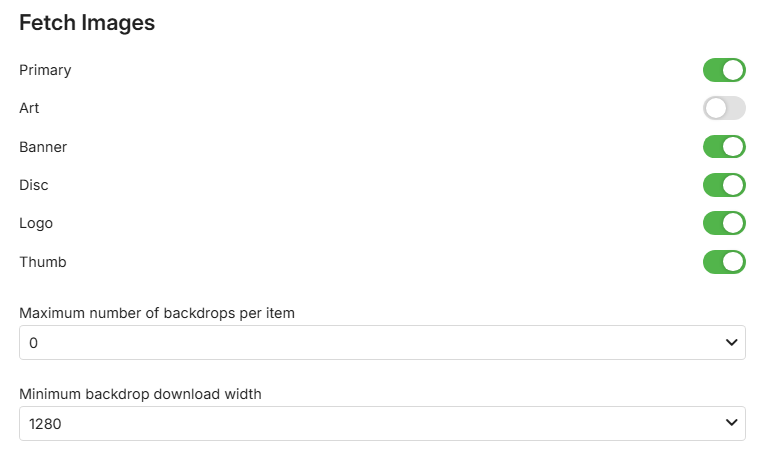Viewport: 773px width, 474px height.
Task: Select the "Banner" label text
Action: [43, 147]
